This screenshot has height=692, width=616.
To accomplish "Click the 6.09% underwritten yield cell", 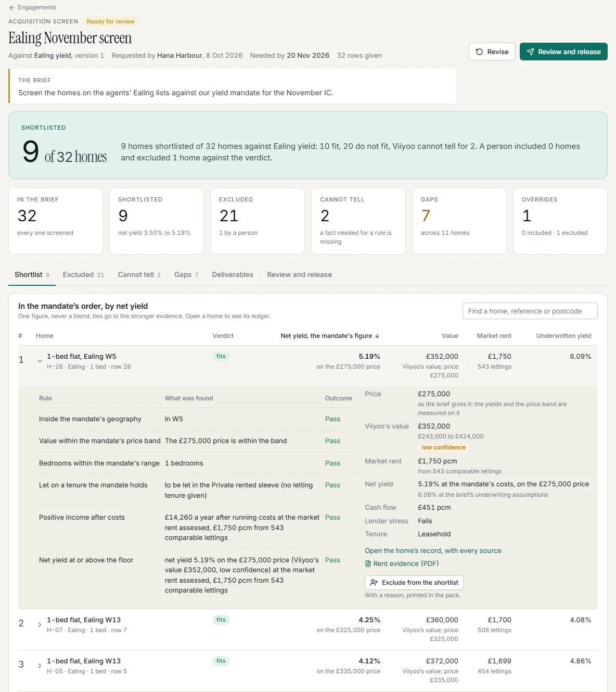I will click(581, 357).
